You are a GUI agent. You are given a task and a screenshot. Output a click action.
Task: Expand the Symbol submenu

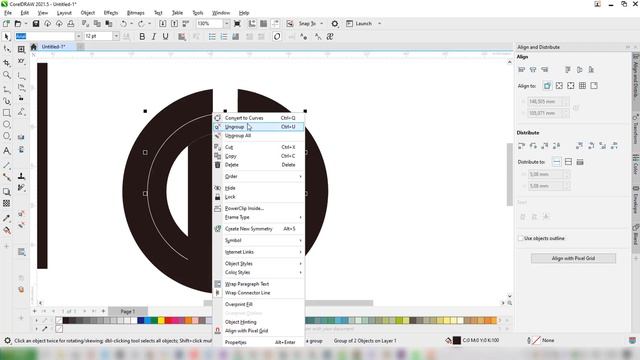259,240
